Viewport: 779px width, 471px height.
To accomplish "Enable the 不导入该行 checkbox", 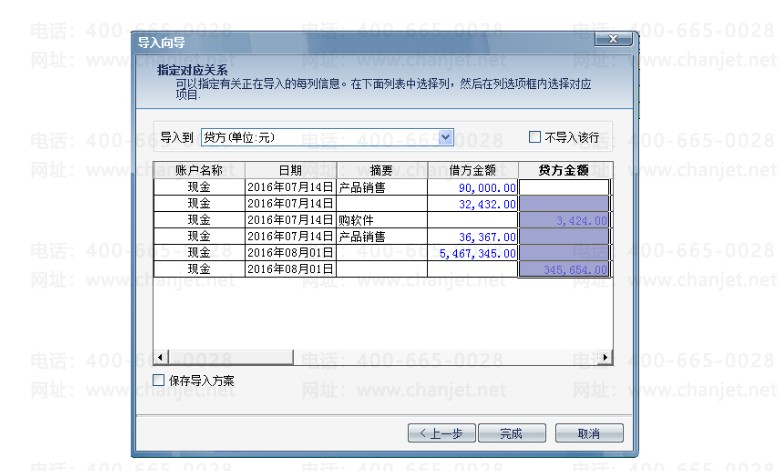I will pos(535,137).
